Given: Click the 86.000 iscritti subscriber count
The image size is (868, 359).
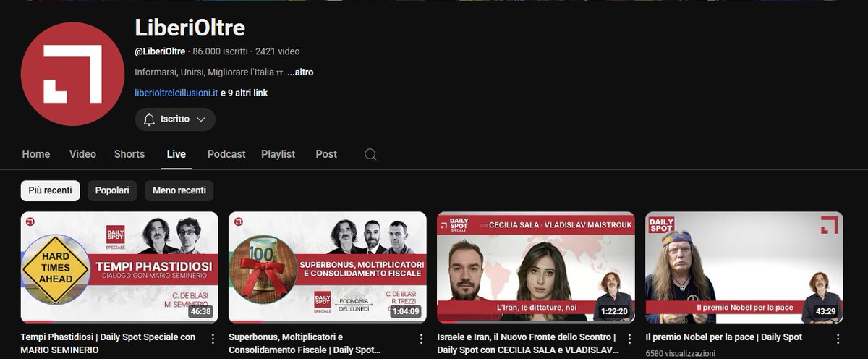Looking at the screenshot, I should pyautogui.click(x=220, y=51).
